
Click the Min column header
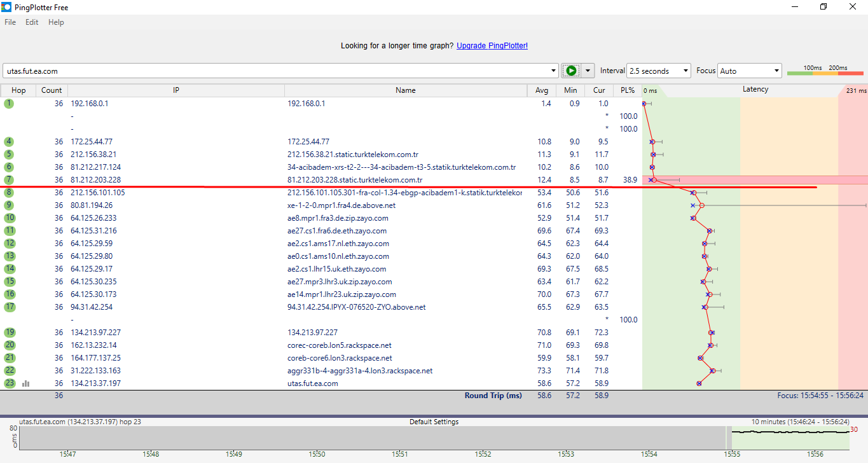click(570, 90)
